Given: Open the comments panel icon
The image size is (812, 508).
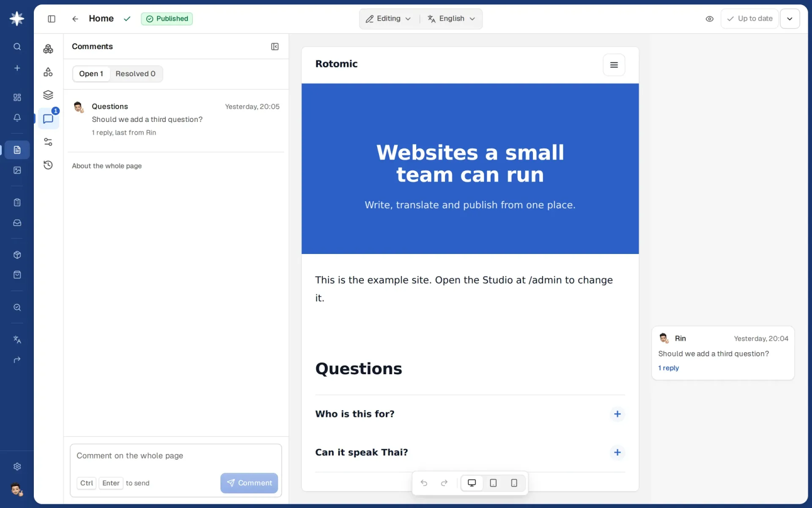Looking at the screenshot, I should [x=48, y=119].
